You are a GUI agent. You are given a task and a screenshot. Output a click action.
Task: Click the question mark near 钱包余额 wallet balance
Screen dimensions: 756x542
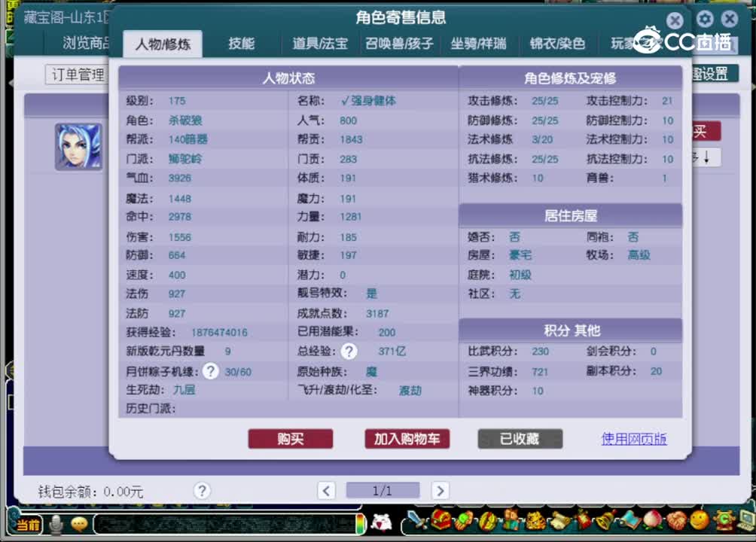[202, 491]
